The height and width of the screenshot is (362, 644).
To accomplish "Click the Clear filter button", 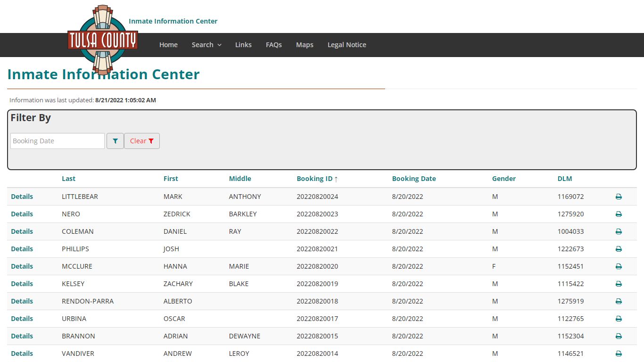I will (142, 141).
